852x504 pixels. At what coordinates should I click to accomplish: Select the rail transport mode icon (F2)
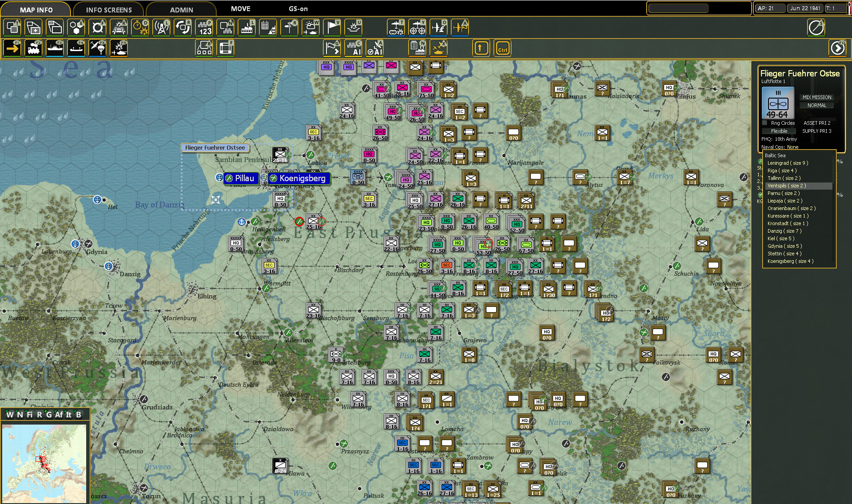pos(34,48)
